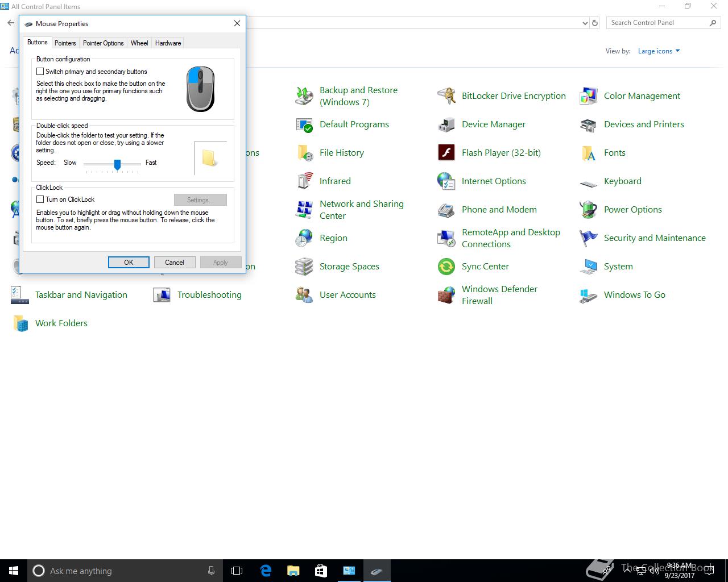This screenshot has width=728, height=582.
Task: Open BitLocker Drive Encryption icon
Action: tap(446, 96)
